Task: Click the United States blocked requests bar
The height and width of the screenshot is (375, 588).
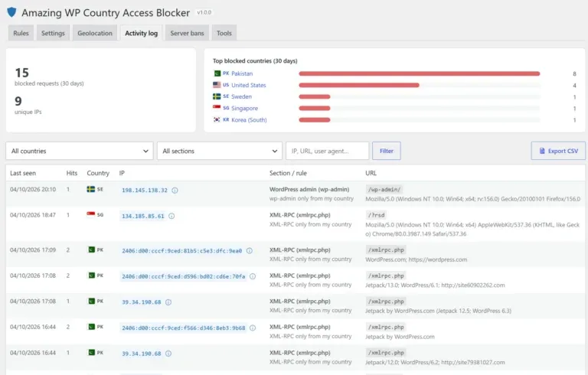Action: (359, 85)
